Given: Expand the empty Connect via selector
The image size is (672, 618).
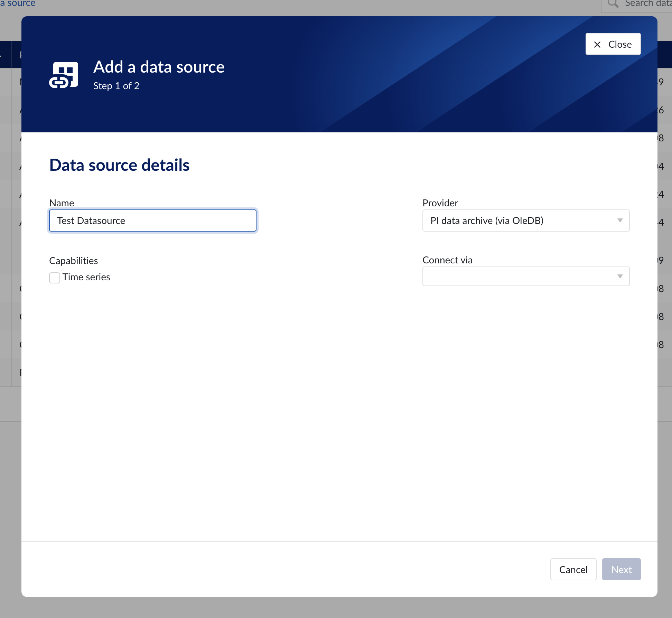Looking at the screenshot, I should point(525,276).
